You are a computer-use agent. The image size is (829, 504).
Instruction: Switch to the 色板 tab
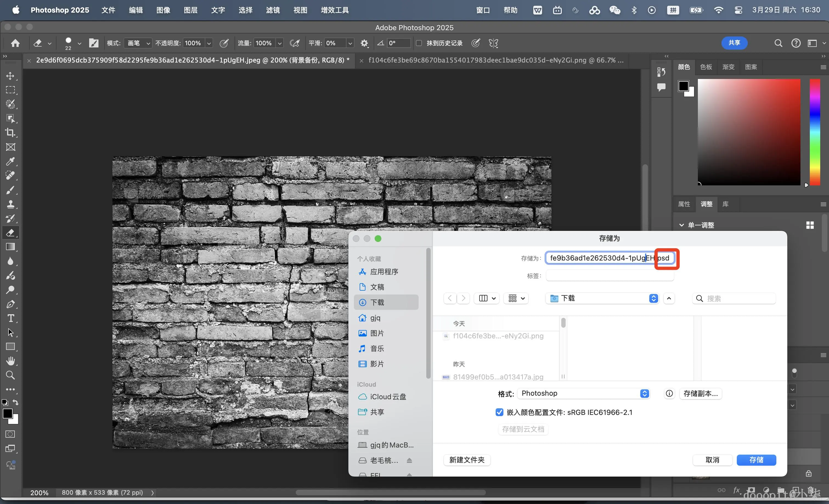pyautogui.click(x=706, y=67)
